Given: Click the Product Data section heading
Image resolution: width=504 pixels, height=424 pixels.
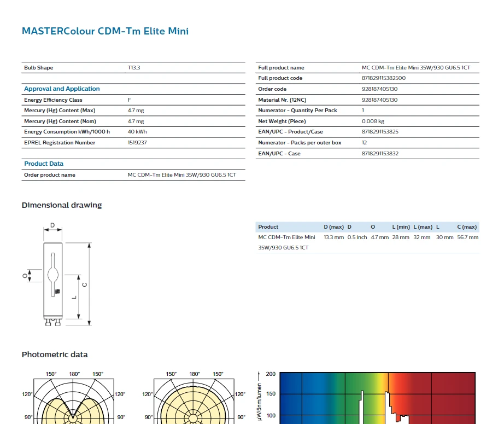Looking at the screenshot, I should [44, 164].
